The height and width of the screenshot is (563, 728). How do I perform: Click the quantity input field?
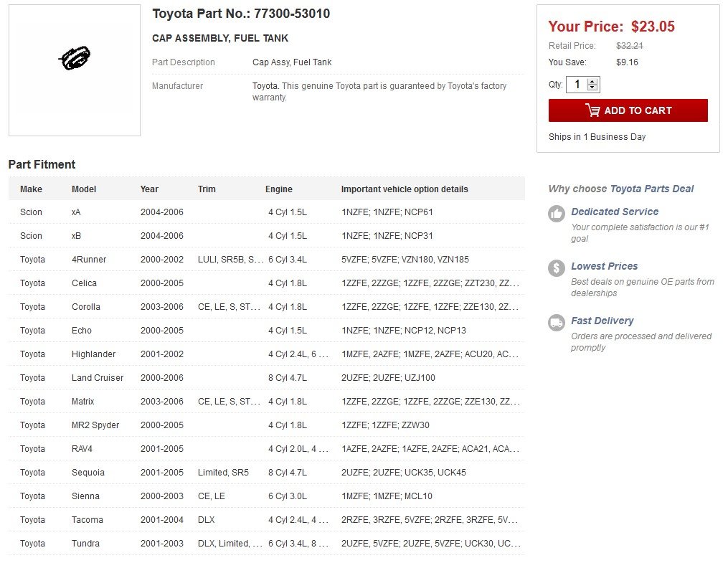point(577,85)
